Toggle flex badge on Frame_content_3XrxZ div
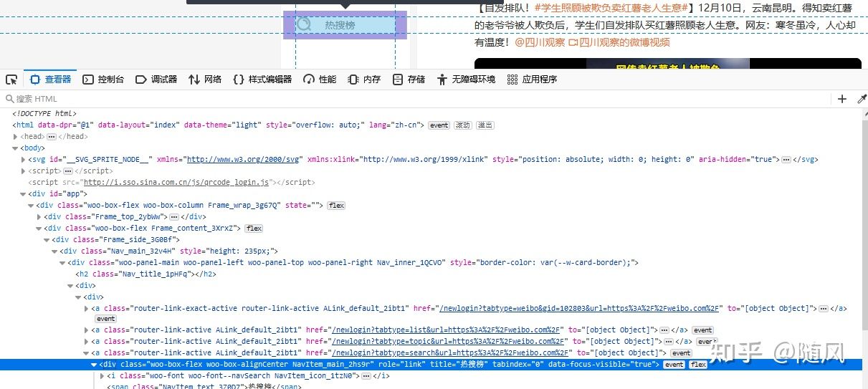 254,229
